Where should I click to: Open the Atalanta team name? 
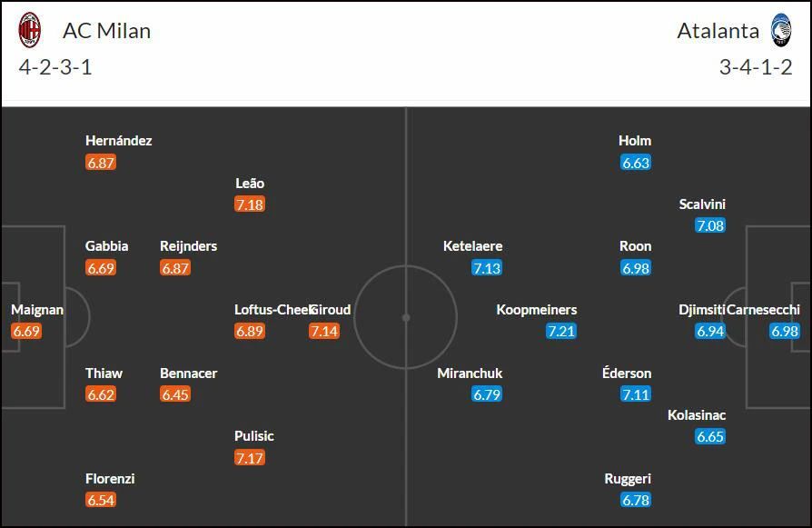[718, 31]
